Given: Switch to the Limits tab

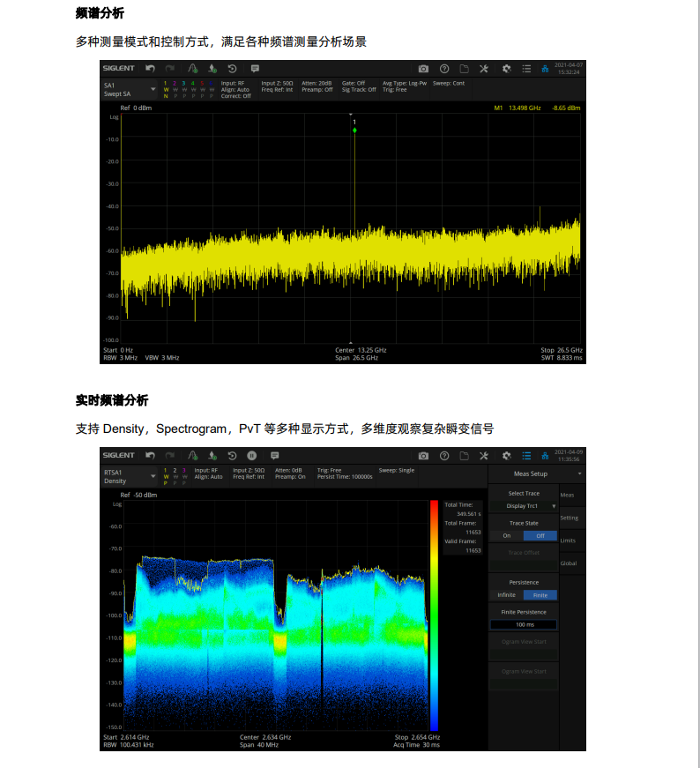Looking at the screenshot, I should (x=569, y=541).
